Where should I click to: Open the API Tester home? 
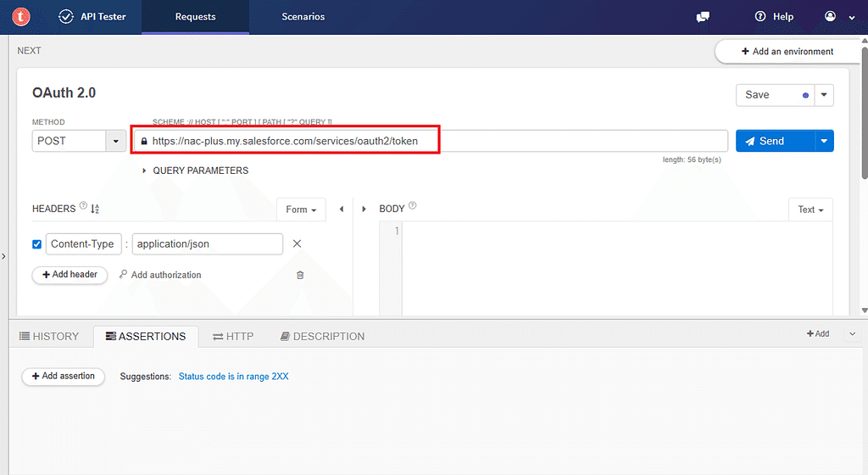(92, 17)
